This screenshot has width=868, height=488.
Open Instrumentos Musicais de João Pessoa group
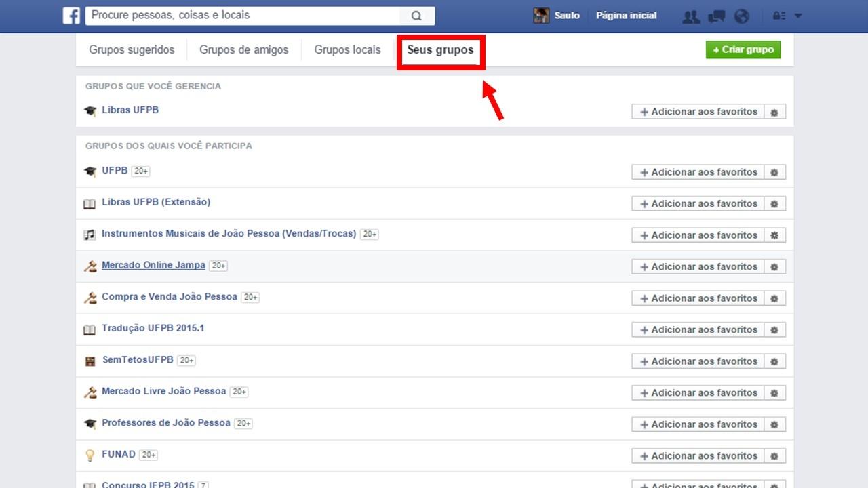click(x=229, y=233)
